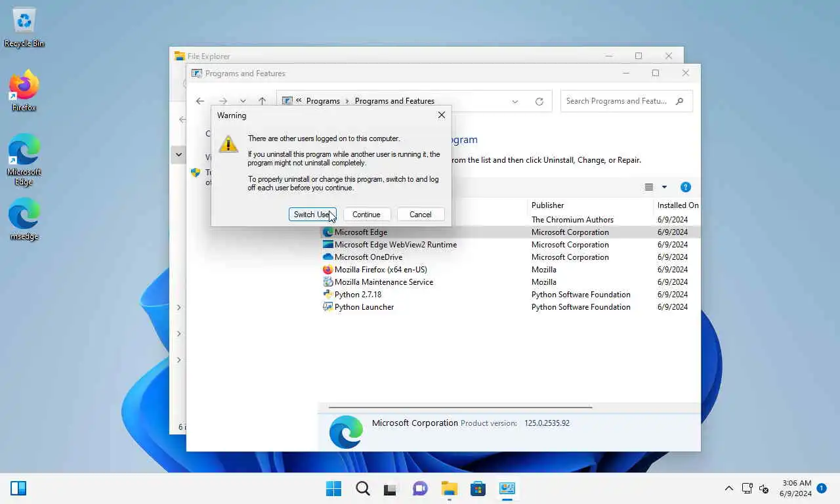Select Python Launcher entry
Viewport: 840px width, 504px height.
(511, 307)
